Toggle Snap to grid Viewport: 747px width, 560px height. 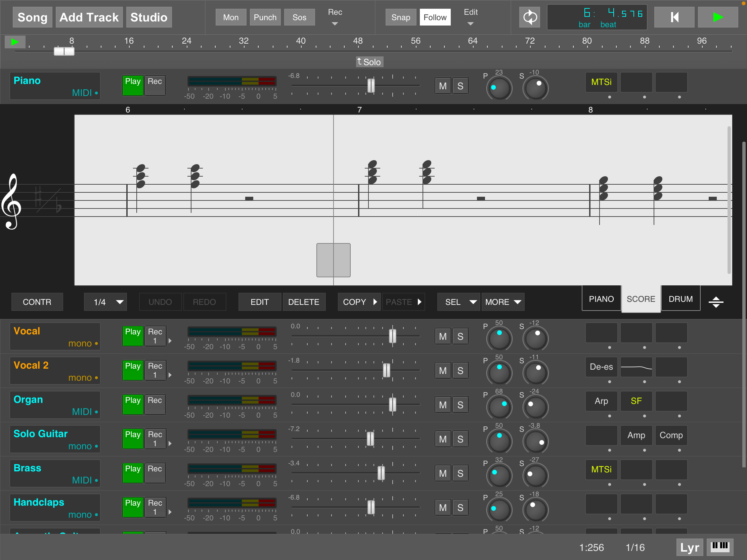coord(401,17)
